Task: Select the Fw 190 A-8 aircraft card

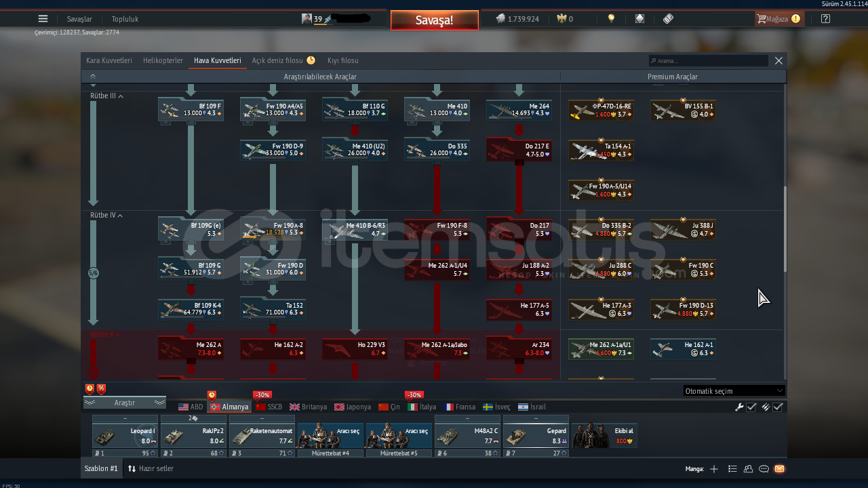Action: tap(273, 229)
